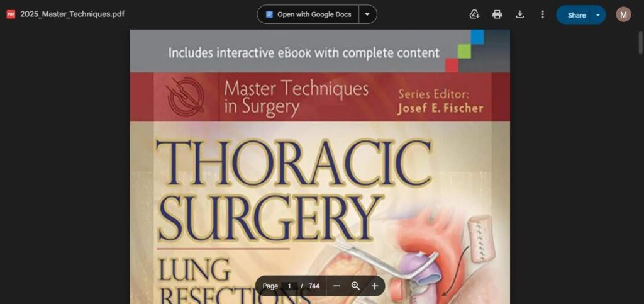
Task: Click the THORACIC title on the cover
Action: [294, 164]
